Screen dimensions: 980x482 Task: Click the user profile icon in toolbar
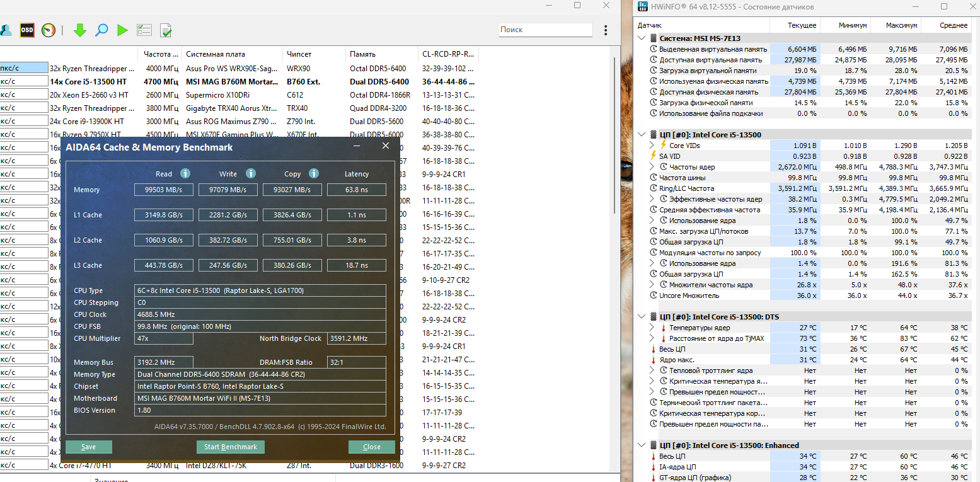click(x=5, y=30)
